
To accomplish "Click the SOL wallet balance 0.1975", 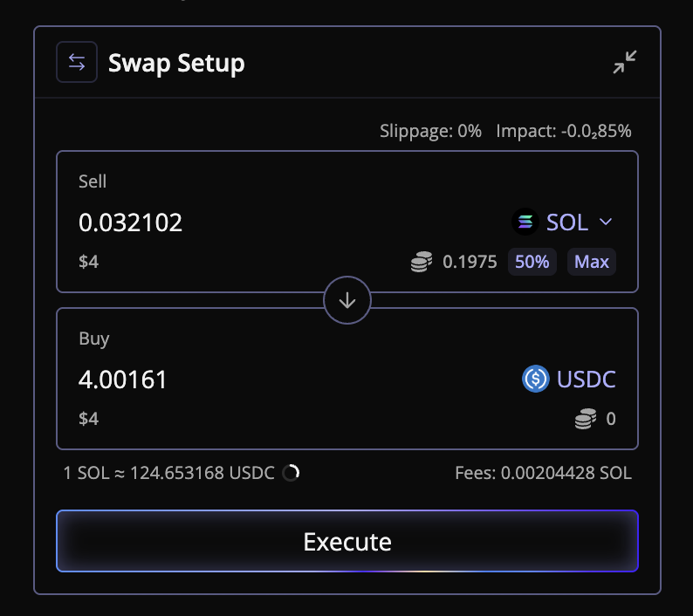I will click(x=470, y=262).
